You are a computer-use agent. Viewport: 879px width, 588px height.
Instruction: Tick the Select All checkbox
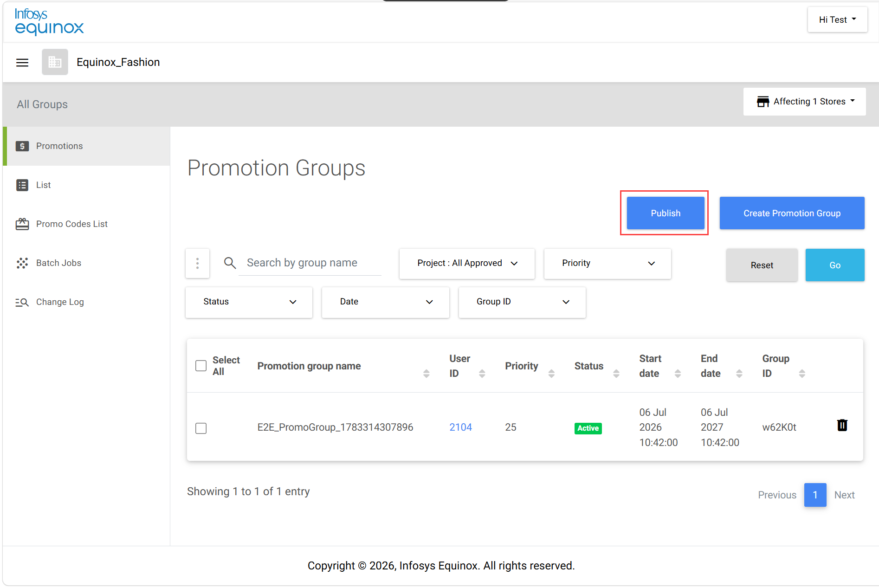(x=201, y=366)
